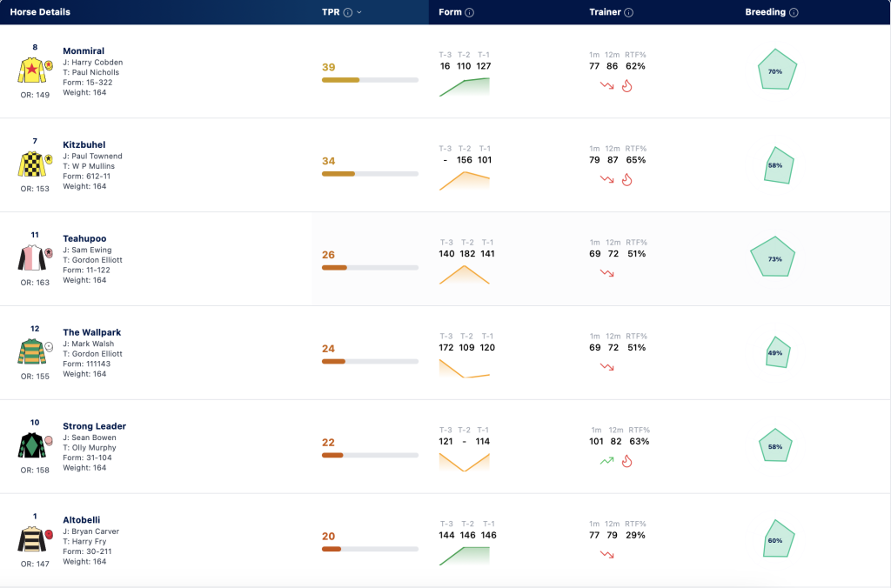Select the Breeding column header

766,12
